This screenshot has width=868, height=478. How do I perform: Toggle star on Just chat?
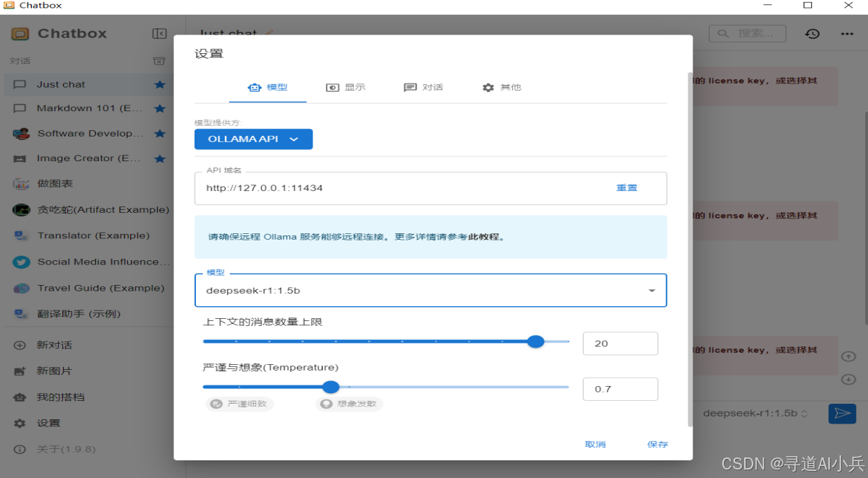160,84
